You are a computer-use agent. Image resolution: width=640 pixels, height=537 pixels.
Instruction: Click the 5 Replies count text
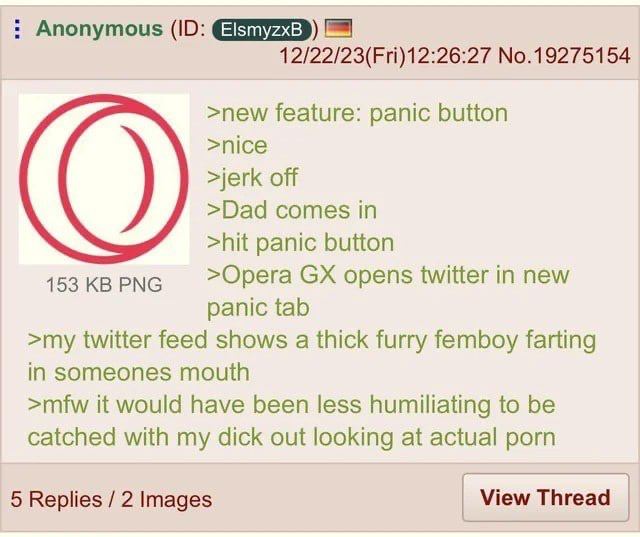click(56, 499)
